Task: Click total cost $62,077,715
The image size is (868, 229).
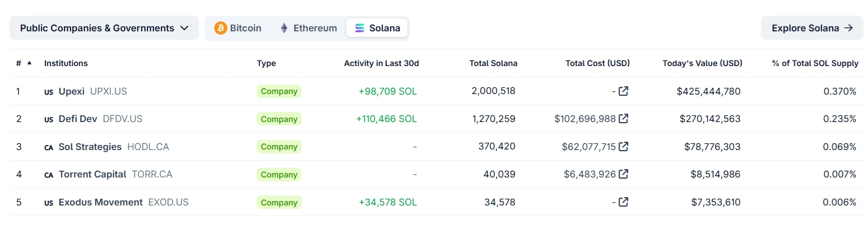Action: click(589, 147)
